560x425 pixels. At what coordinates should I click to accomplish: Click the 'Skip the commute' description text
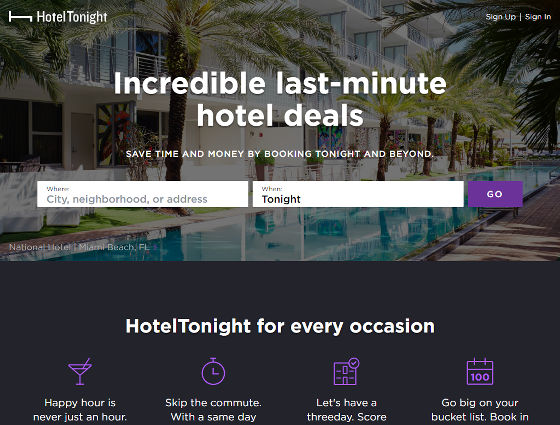(x=213, y=410)
